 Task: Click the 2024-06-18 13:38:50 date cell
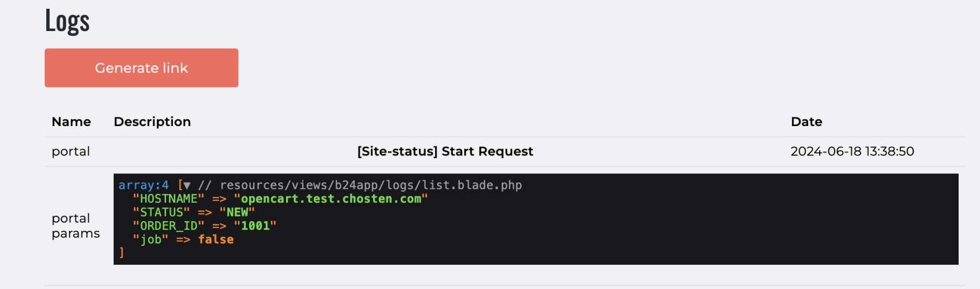point(852,151)
